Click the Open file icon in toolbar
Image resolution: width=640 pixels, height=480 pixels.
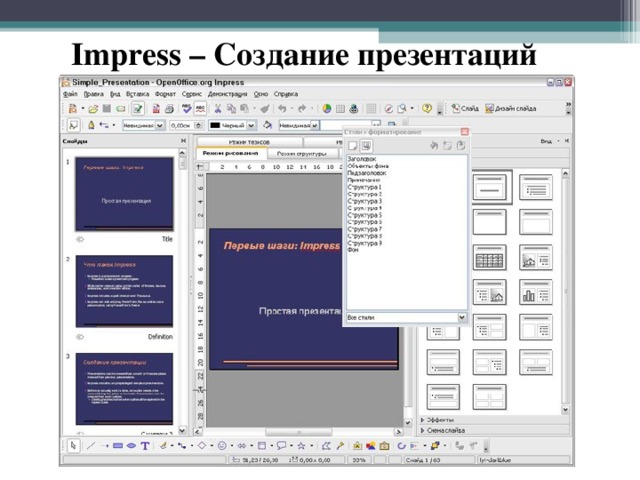pyautogui.click(x=93, y=109)
